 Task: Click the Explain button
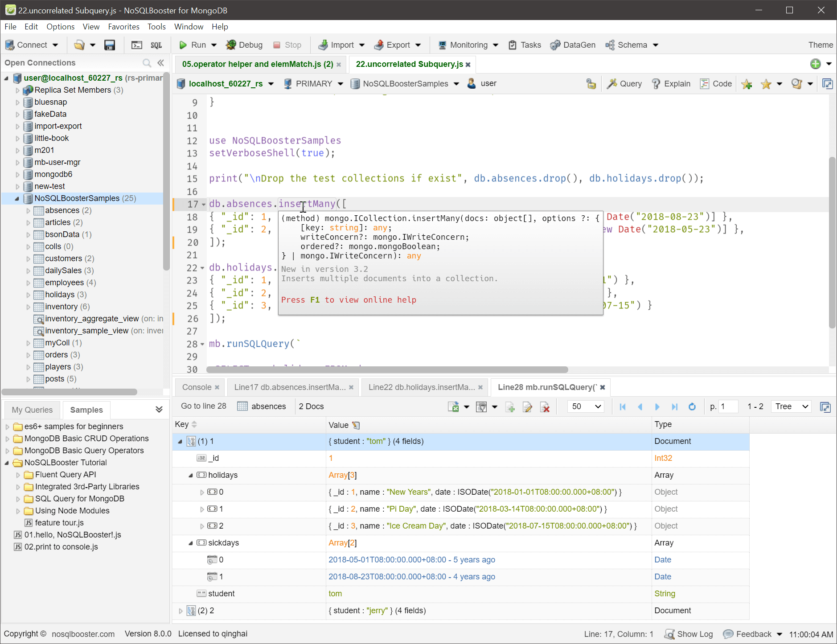[x=671, y=84]
